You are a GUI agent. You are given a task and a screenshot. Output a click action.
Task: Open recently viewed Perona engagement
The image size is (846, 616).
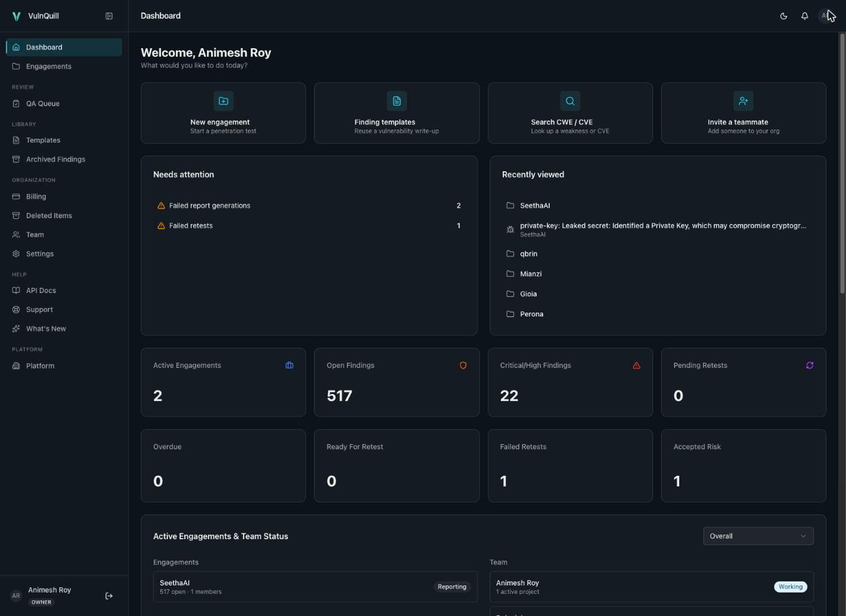[x=658, y=315]
